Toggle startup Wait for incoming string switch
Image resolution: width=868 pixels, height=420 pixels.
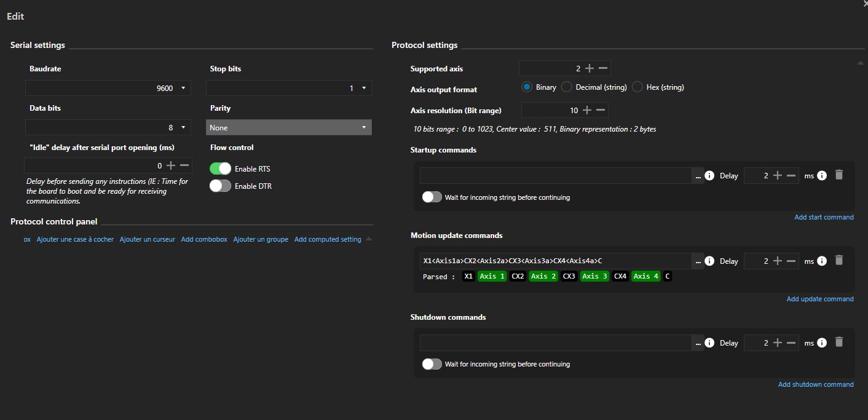[432, 197]
